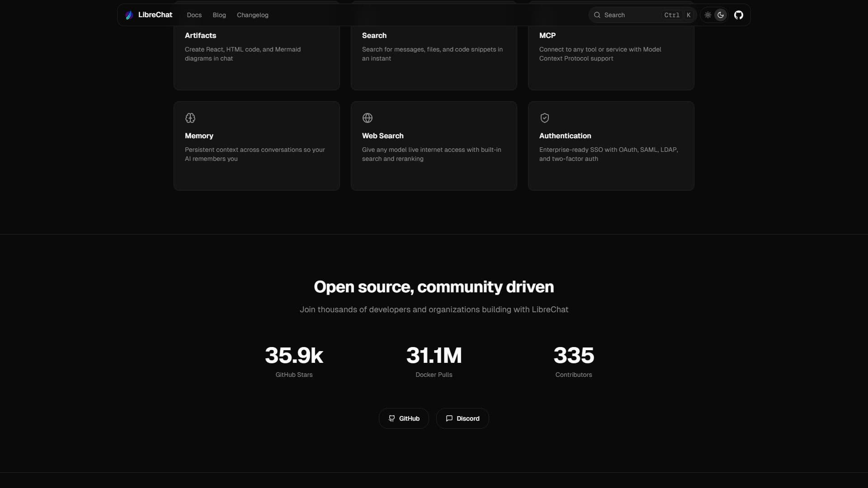Switch to dark theme moon icon
The width and height of the screenshot is (868, 488).
(x=721, y=15)
